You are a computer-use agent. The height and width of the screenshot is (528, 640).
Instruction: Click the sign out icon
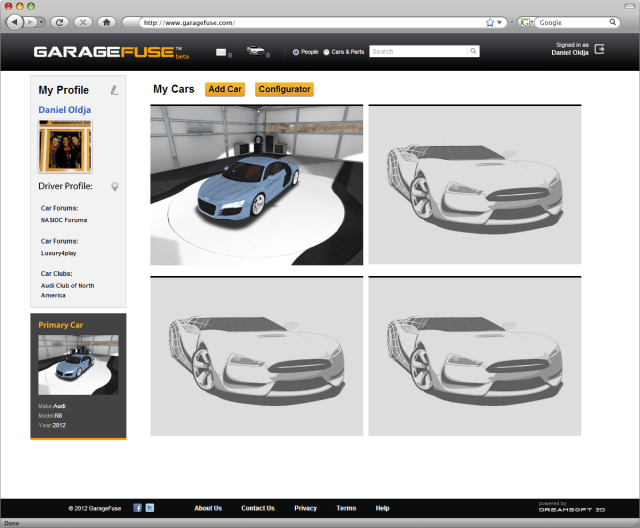[x=599, y=49]
